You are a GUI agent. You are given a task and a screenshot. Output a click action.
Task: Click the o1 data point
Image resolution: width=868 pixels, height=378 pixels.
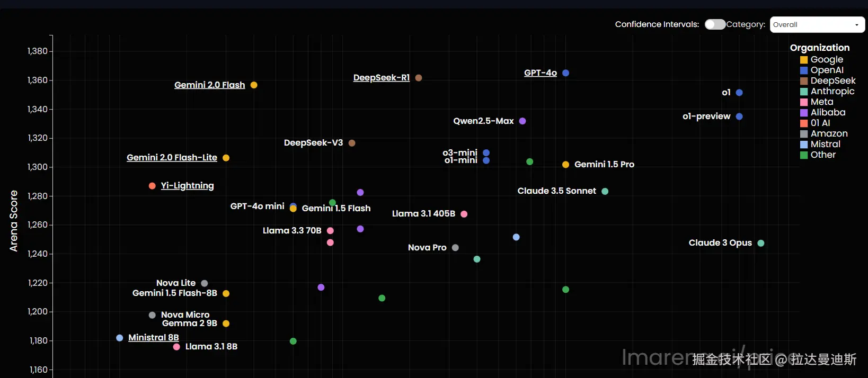coord(739,93)
